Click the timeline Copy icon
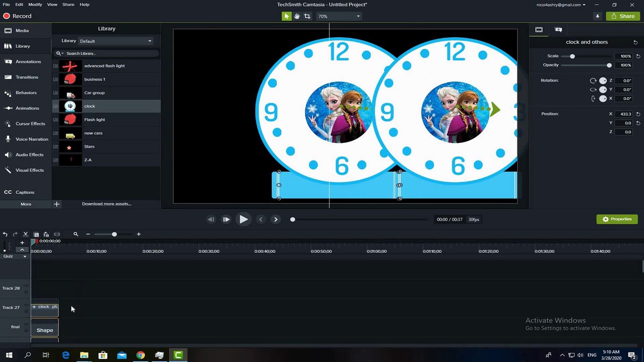 [x=36, y=234]
